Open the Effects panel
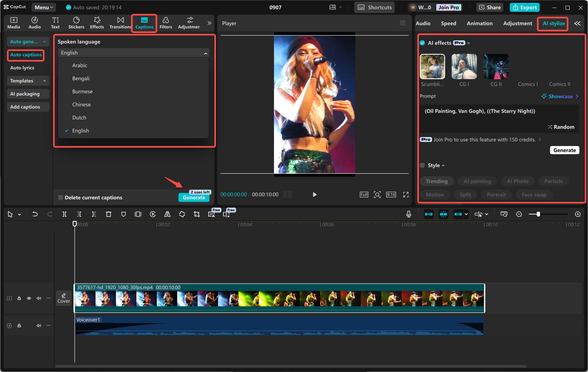The image size is (588, 372). click(x=97, y=23)
